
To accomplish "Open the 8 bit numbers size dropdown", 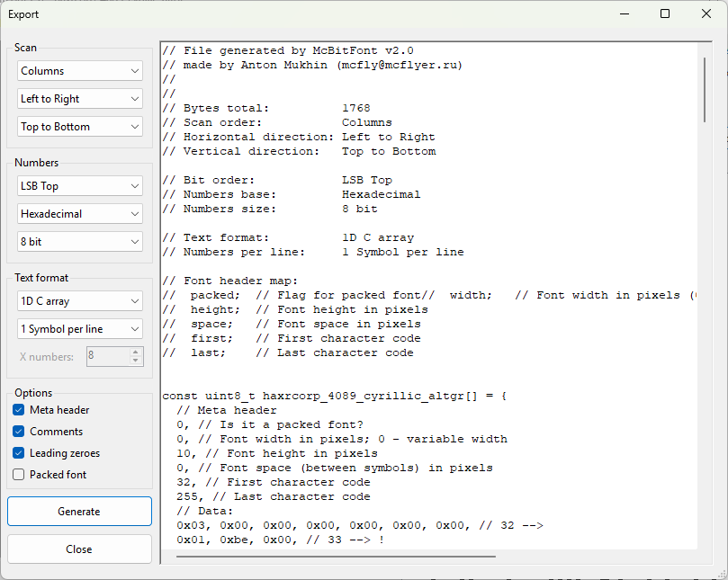I will 80,242.
